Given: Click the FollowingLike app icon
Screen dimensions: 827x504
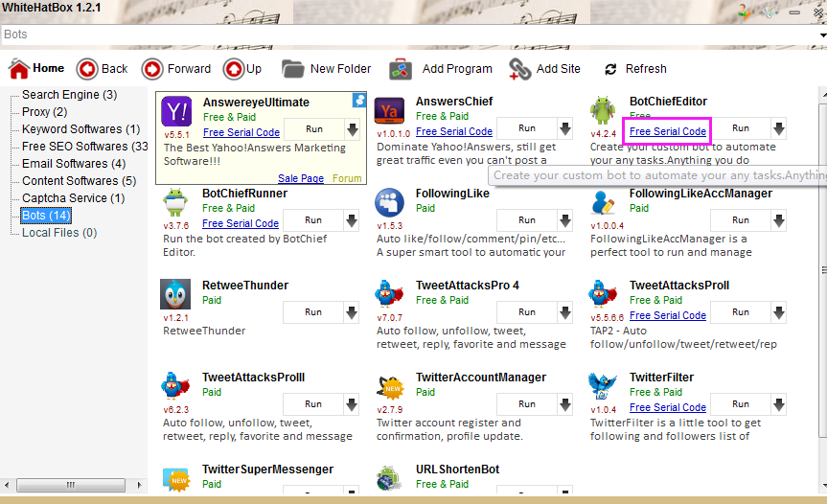Looking at the screenshot, I should (x=390, y=205).
